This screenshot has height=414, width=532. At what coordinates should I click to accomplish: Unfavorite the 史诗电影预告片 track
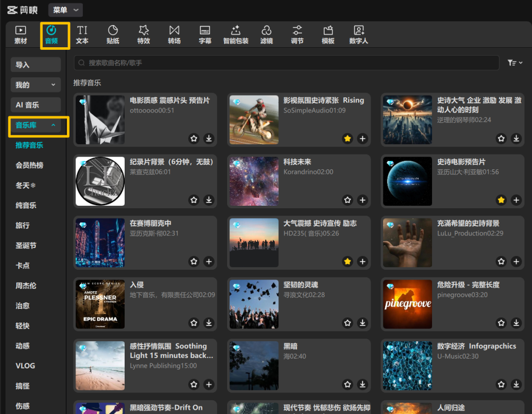click(x=501, y=200)
